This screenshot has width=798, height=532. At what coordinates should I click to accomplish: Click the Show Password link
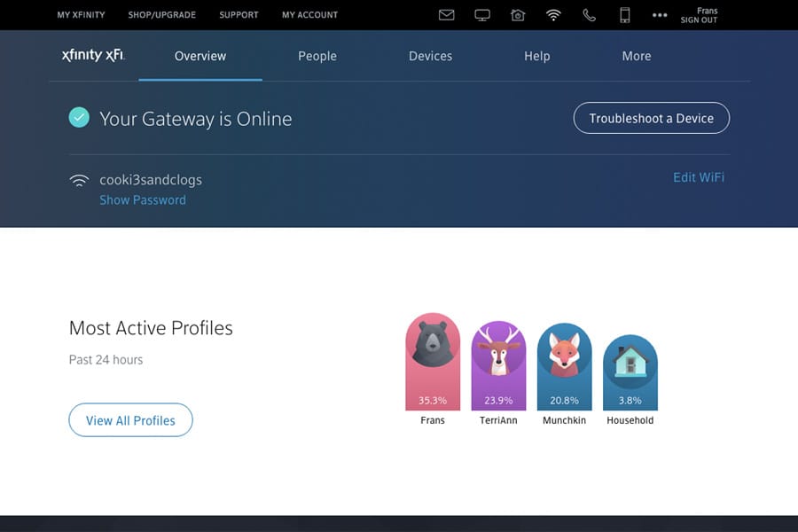(x=143, y=200)
